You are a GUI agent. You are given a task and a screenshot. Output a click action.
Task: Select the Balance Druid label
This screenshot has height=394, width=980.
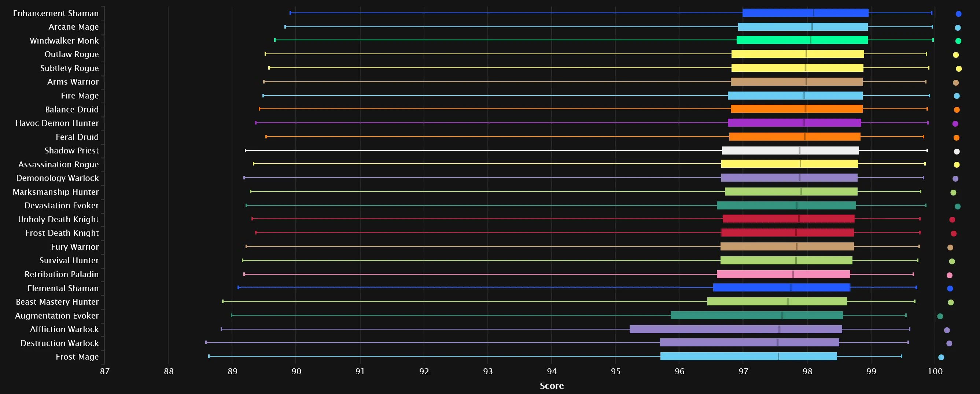[x=71, y=109]
